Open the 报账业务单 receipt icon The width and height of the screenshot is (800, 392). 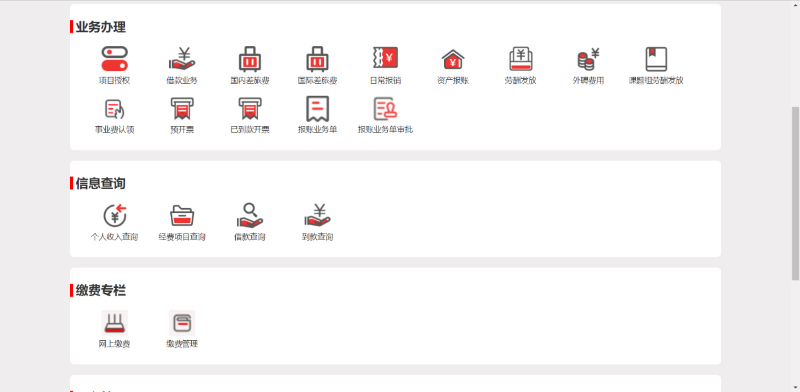click(x=317, y=109)
